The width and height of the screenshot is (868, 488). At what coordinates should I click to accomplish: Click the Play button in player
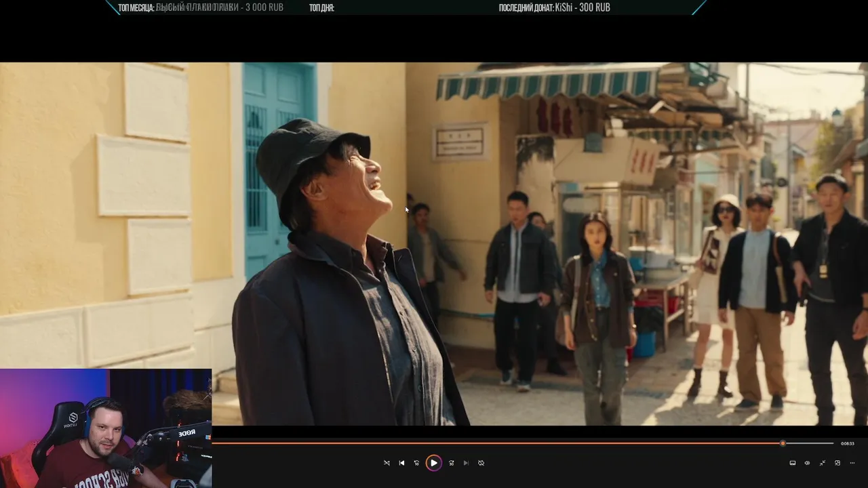(x=434, y=463)
